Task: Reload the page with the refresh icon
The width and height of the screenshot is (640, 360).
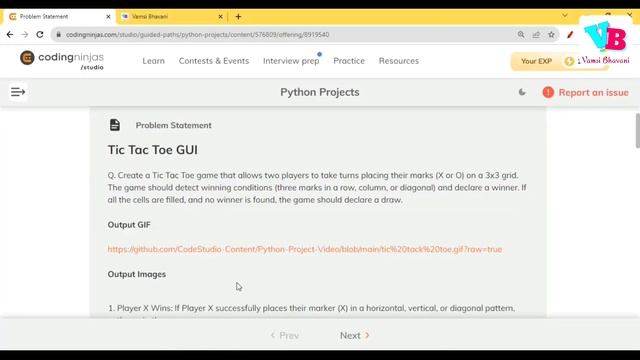Action: tap(40, 35)
